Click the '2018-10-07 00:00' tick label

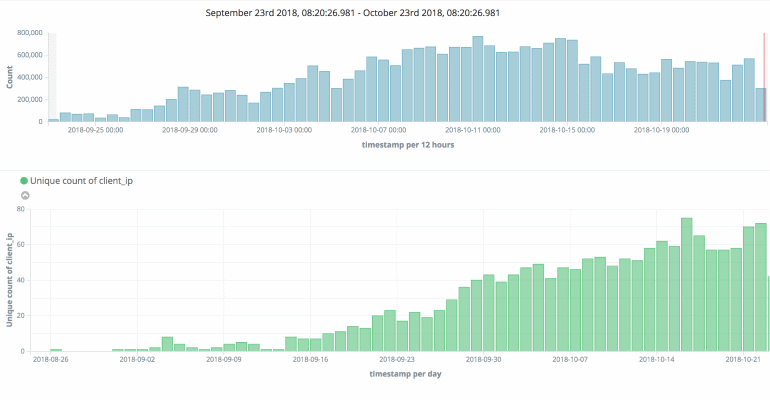click(379, 129)
